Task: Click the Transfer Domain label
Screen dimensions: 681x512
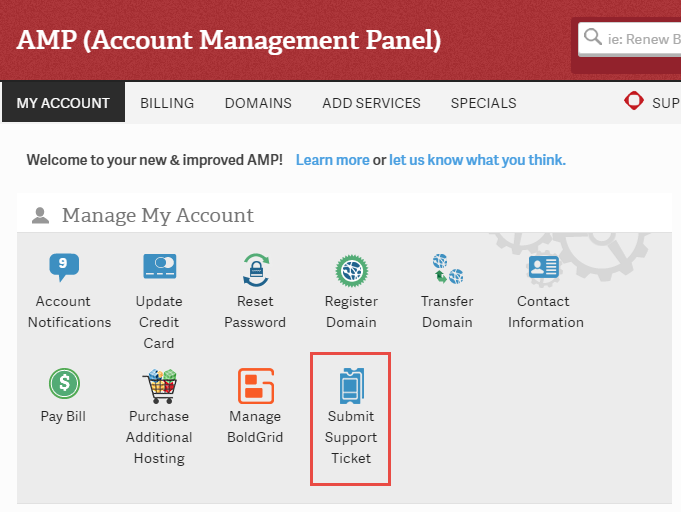Action: [x=447, y=312]
